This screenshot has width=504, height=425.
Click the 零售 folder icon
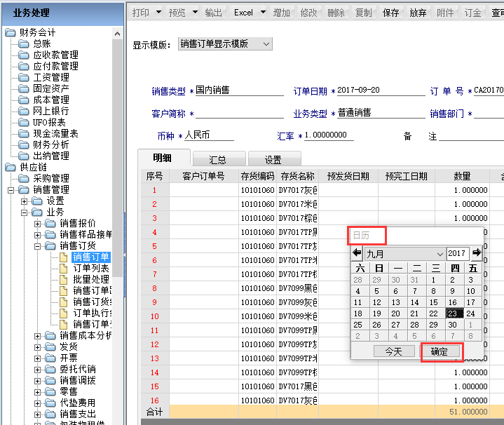[x=50, y=391]
